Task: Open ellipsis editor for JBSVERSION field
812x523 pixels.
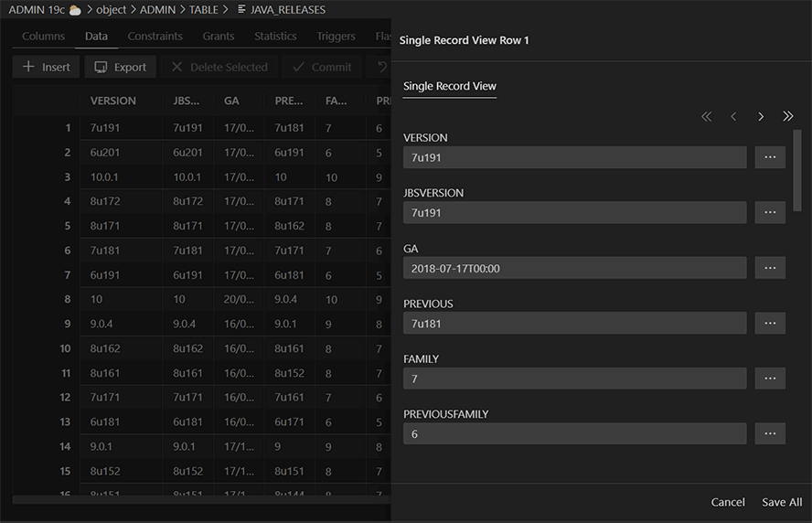Action: (770, 213)
